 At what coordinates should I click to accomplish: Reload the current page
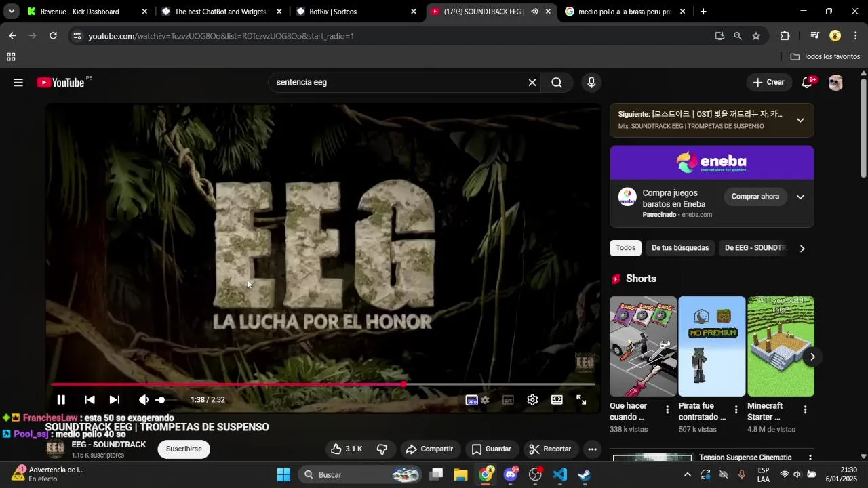(x=53, y=36)
